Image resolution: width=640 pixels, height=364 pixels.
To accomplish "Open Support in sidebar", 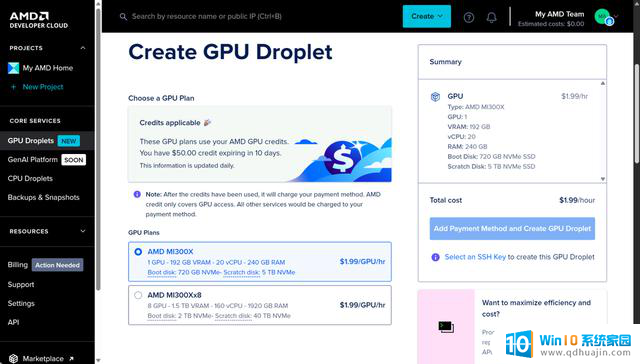I will point(21,284).
